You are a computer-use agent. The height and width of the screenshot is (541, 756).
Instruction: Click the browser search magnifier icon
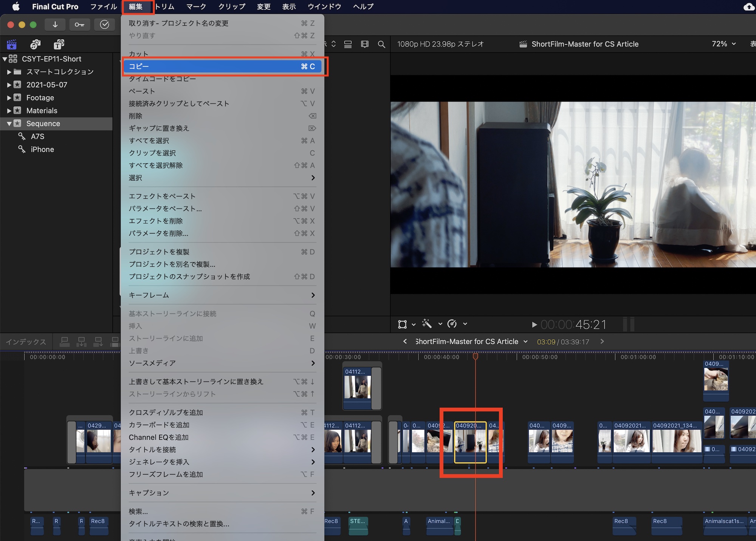click(x=381, y=45)
